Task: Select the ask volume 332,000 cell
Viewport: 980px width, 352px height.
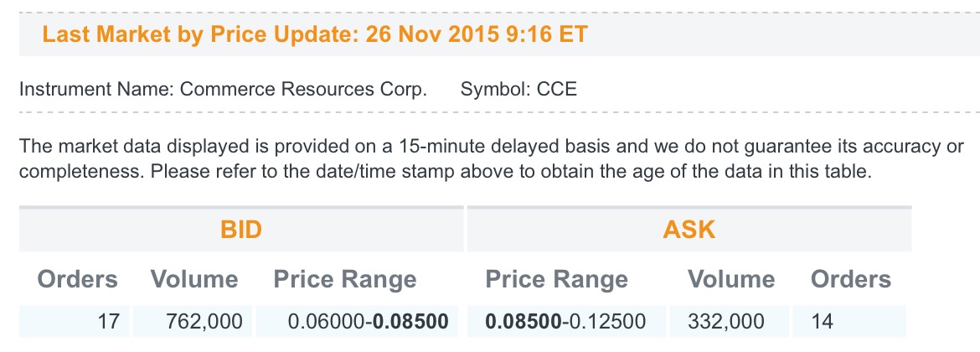Action: [x=725, y=321]
